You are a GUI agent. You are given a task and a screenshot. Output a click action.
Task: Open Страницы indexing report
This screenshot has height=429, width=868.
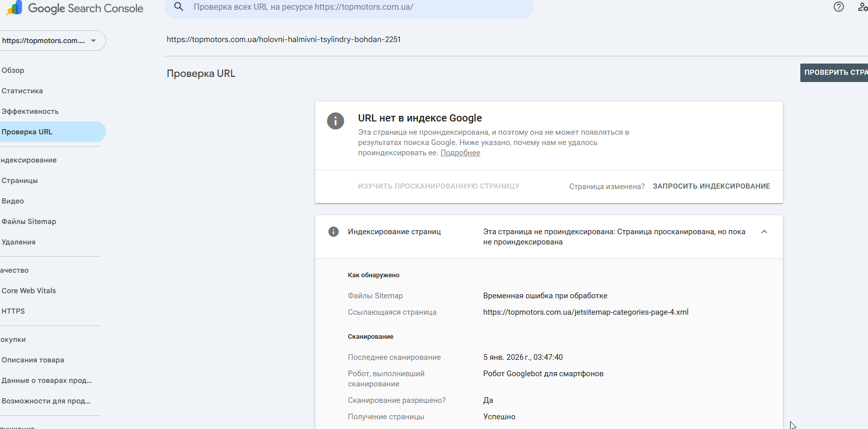coord(19,180)
